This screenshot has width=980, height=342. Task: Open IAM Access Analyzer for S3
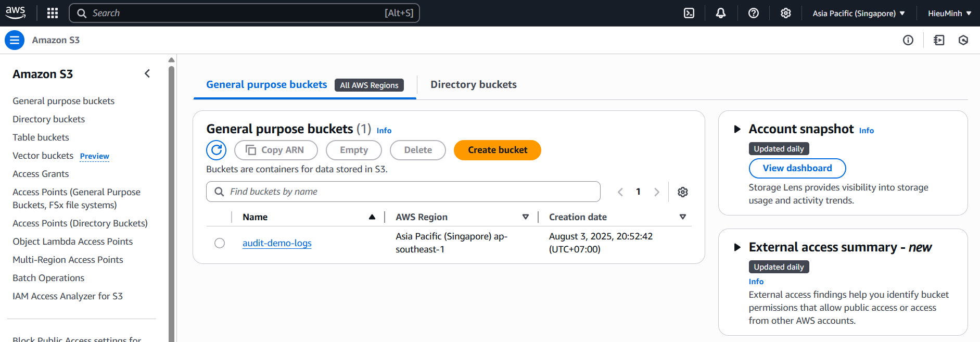pyautogui.click(x=68, y=296)
